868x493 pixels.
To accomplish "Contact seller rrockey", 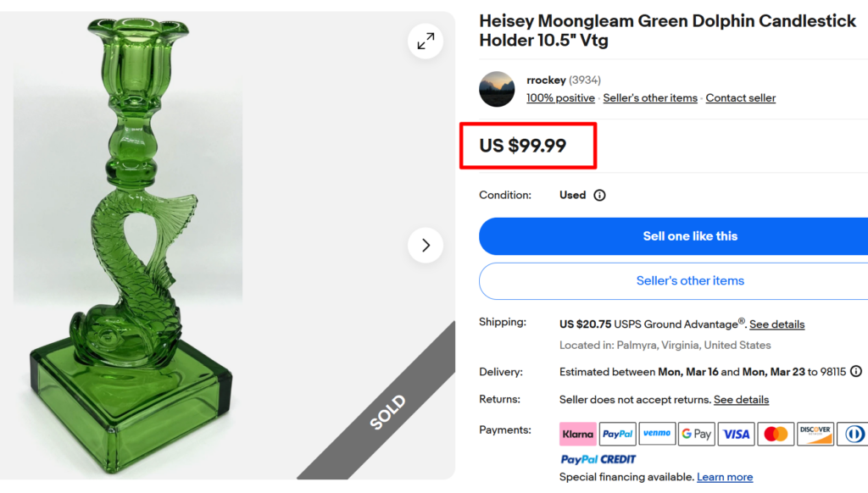I will [740, 97].
